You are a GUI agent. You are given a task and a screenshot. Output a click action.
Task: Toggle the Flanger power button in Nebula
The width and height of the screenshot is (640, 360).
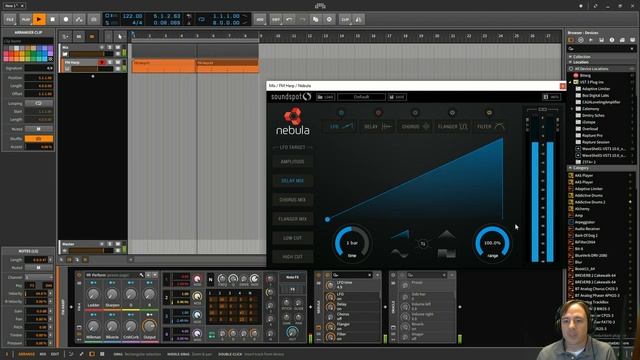click(x=452, y=113)
